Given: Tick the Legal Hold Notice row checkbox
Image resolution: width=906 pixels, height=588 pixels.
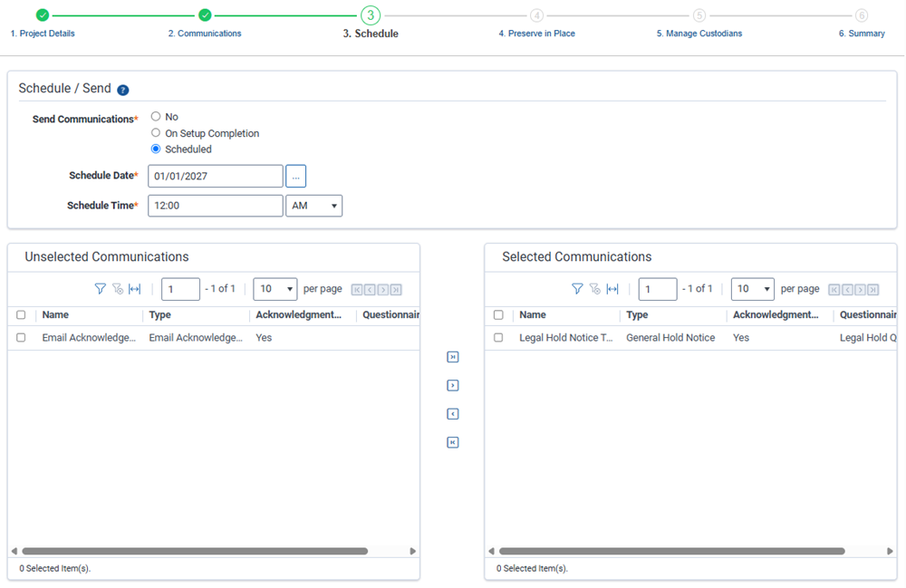Looking at the screenshot, I should coord(498,337).
